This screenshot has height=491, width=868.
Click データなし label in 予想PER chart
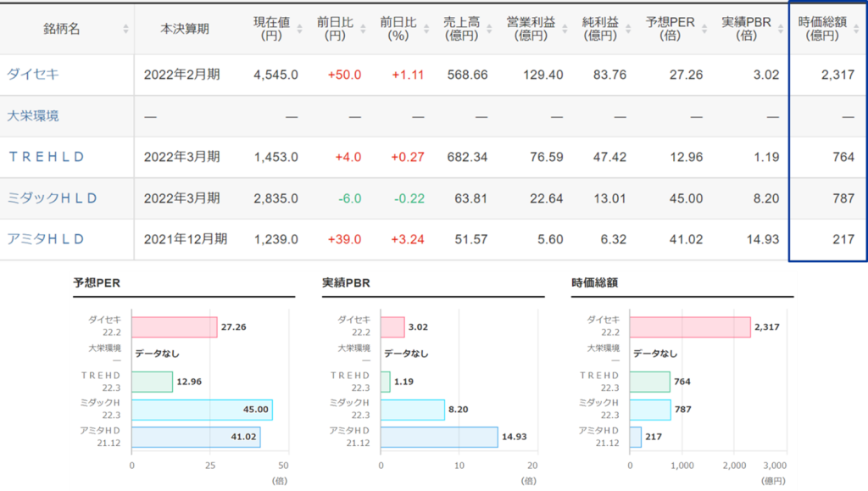click(157, 354)
